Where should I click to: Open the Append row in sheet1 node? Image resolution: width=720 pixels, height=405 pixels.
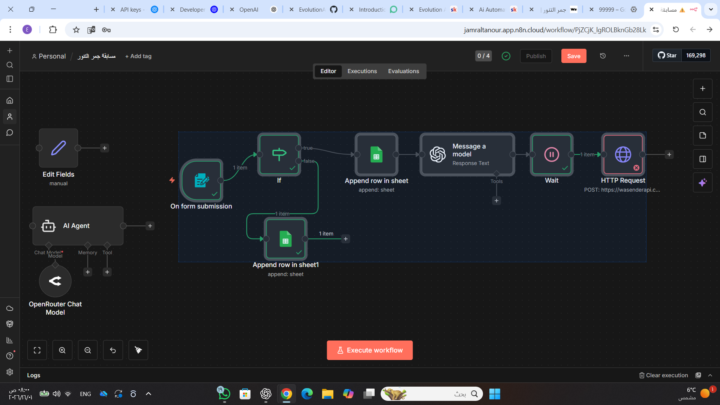click(285, 238)
